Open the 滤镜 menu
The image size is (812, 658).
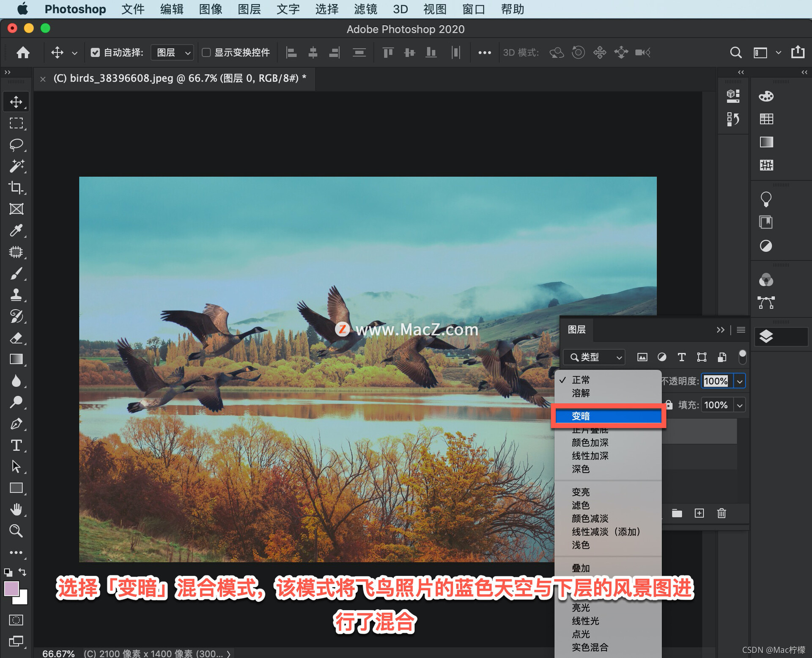[365, 9]
